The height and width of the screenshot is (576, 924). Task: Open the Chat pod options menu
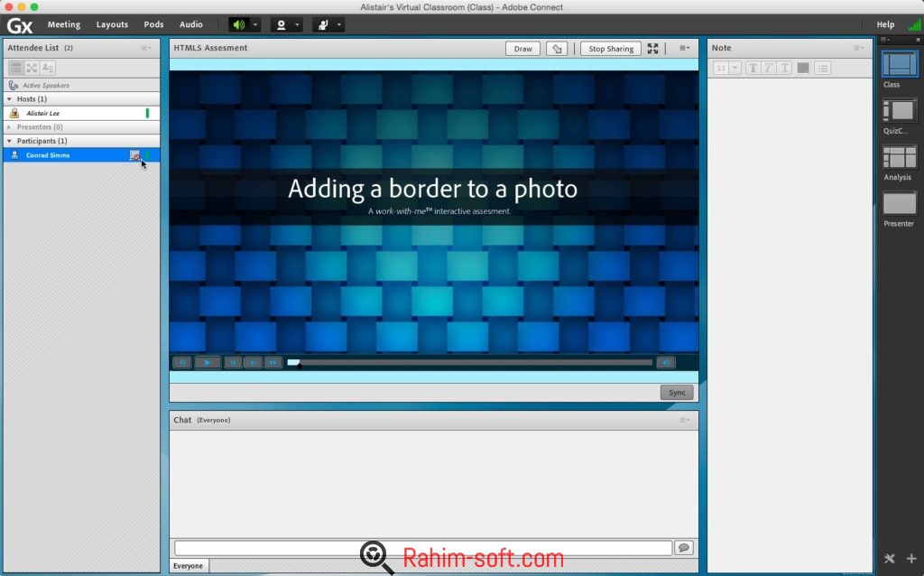click(x=684, y=420)
